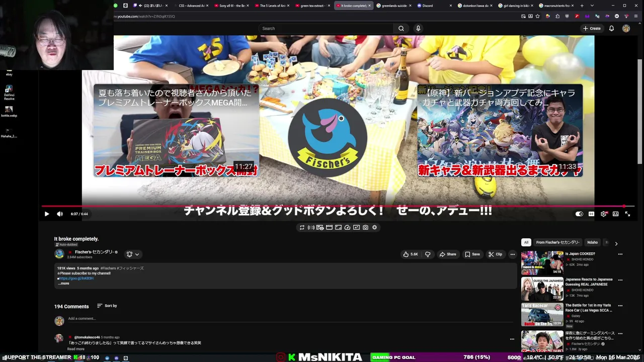This screenshot has height=362, width=644.
Task: Like the video with the thumbs up button
Action: pos(411,254)
